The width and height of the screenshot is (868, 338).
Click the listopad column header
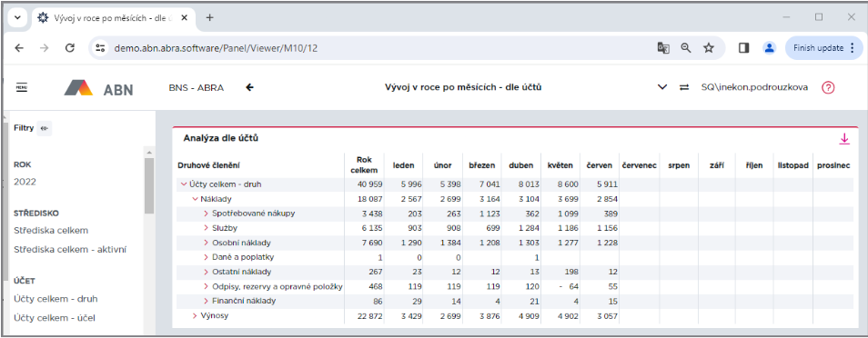[x=792, y=164]
